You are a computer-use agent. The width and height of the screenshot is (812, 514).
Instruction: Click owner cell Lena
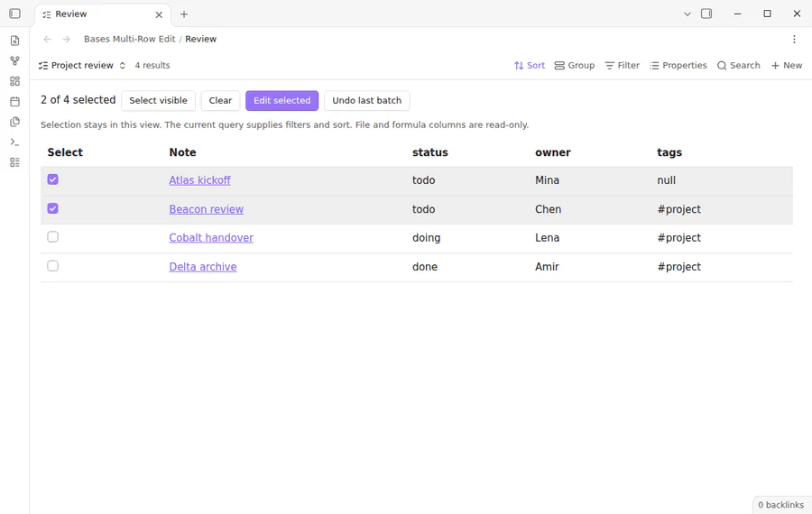[x=547, y=237]
